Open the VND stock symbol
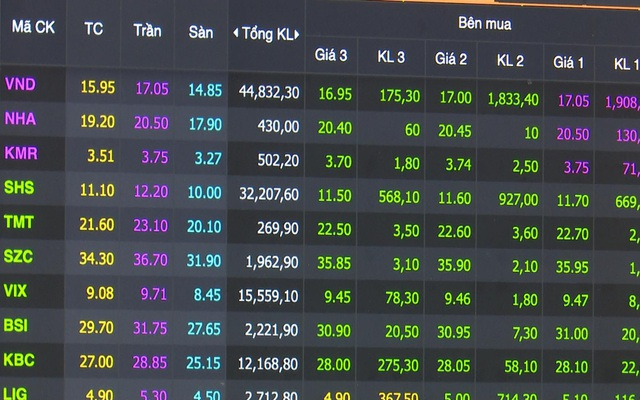640x400 pixels. pyautogui.click(x=20, y=84)
